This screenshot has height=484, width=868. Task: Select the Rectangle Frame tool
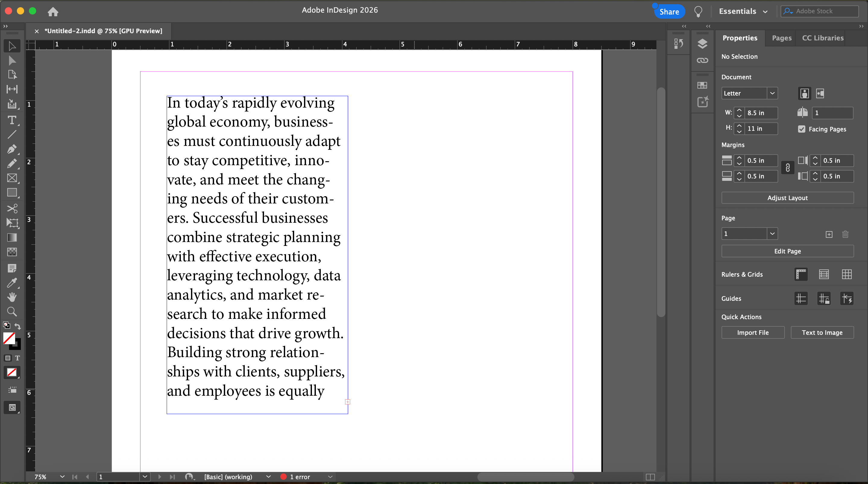coord(12,178)
